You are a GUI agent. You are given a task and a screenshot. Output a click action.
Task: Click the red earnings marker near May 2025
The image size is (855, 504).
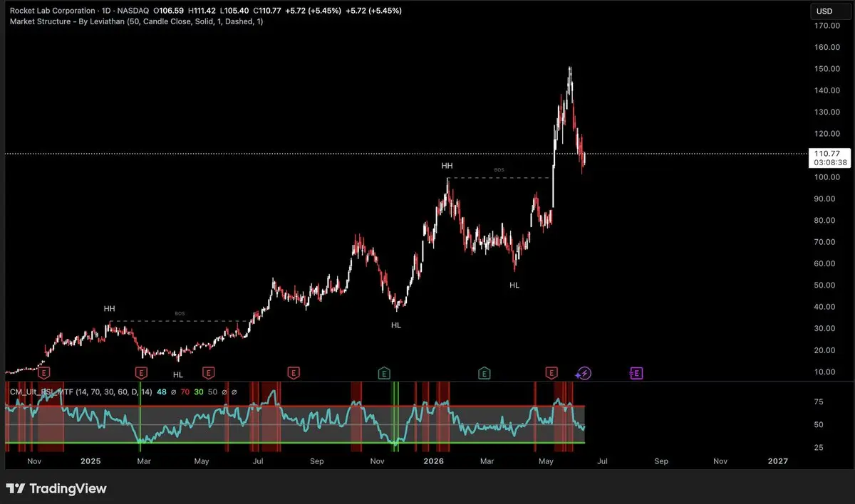[209, 372]
